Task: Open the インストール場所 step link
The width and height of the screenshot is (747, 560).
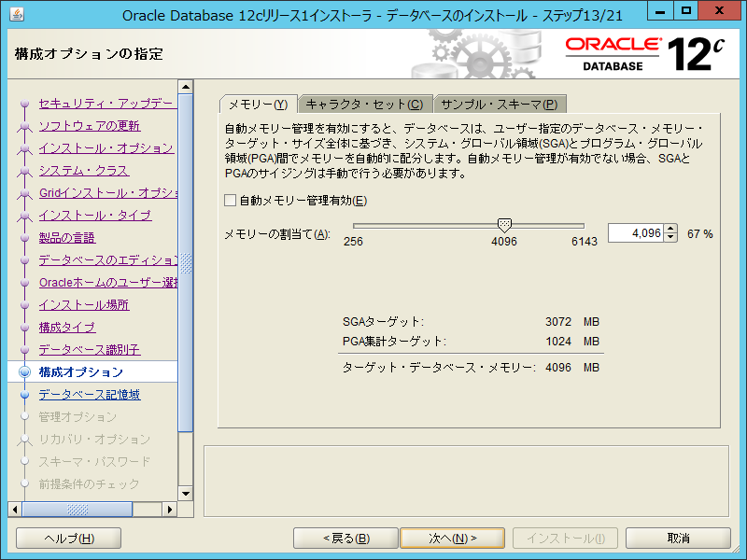Action: pyautogui.click(x=84, y=305)
